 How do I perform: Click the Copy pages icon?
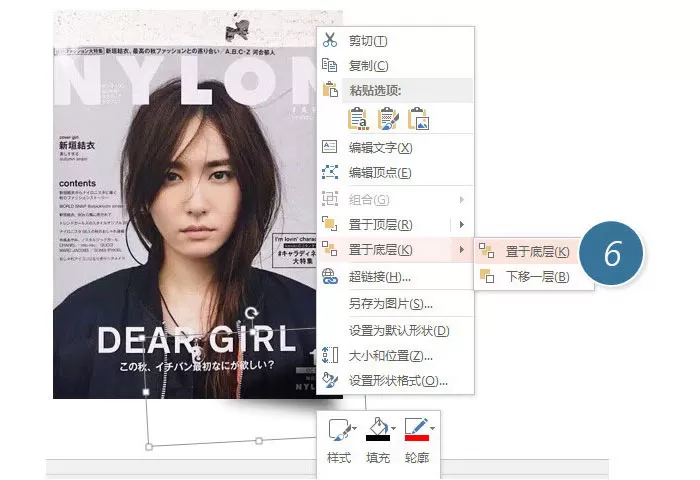(330, 65)
